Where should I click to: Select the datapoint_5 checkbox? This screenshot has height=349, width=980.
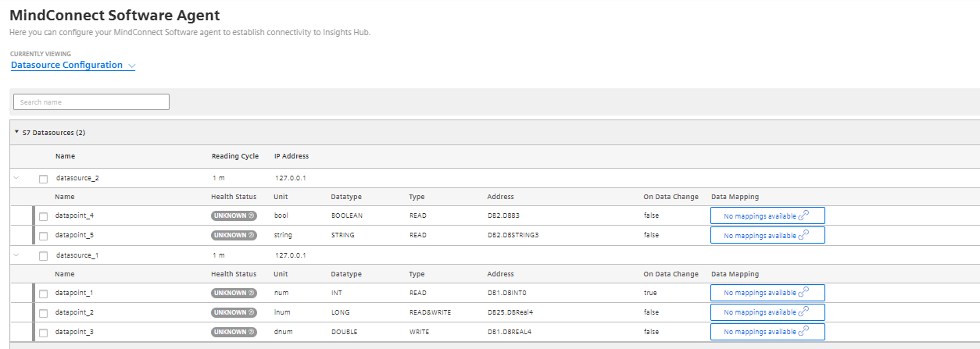pyautogui.click(x=44, y=236)
